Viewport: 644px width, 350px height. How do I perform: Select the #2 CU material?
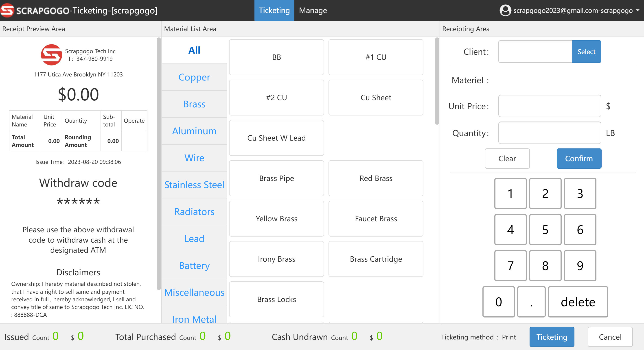click(x=276, y=98)
